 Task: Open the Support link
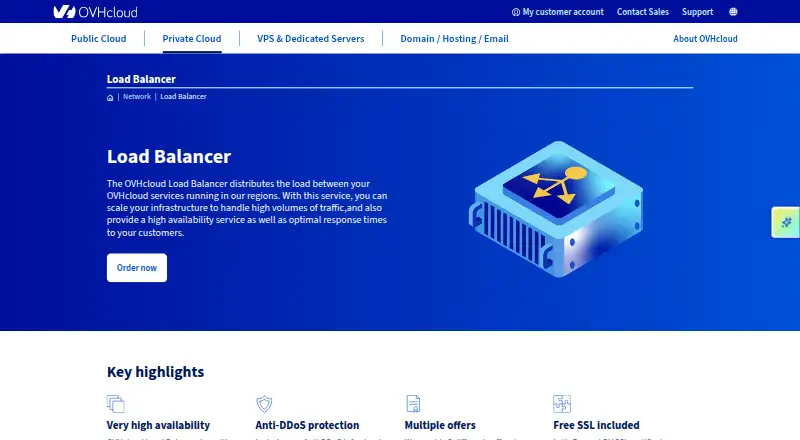pos(697,12)
